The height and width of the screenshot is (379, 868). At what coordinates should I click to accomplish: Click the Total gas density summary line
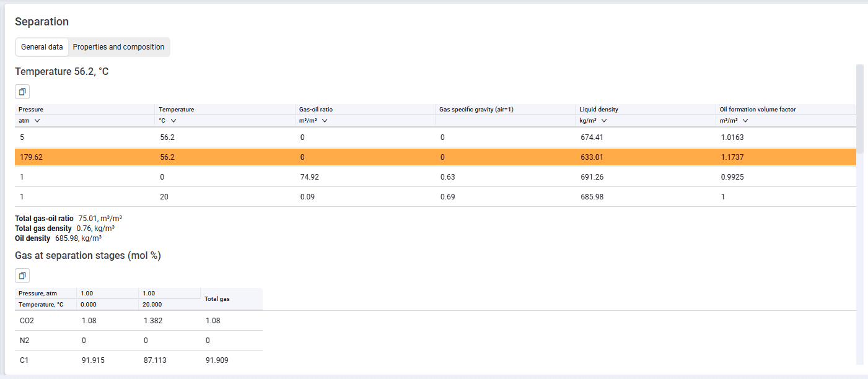pyautogui.click(x=64, y=229)
